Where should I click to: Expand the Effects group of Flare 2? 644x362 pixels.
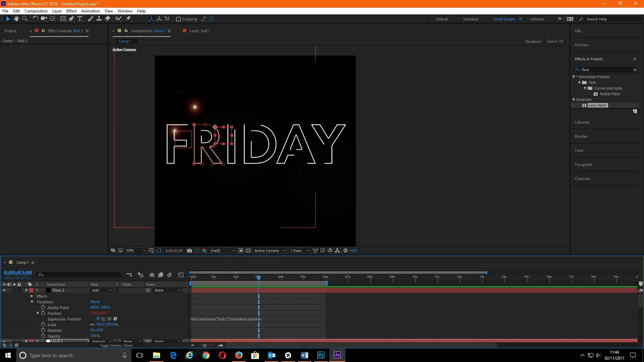pos(32,296)
